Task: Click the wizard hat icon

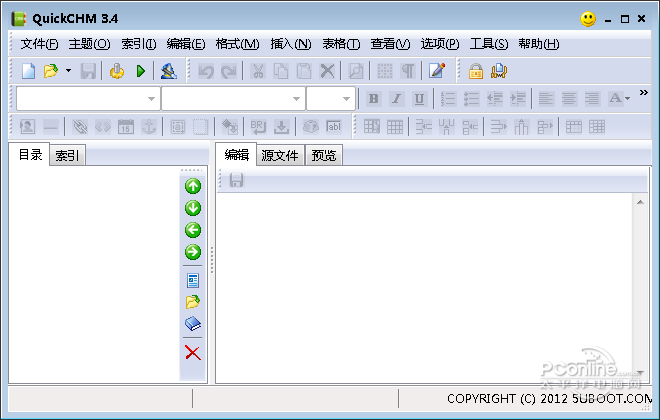Action: point(169,71)
